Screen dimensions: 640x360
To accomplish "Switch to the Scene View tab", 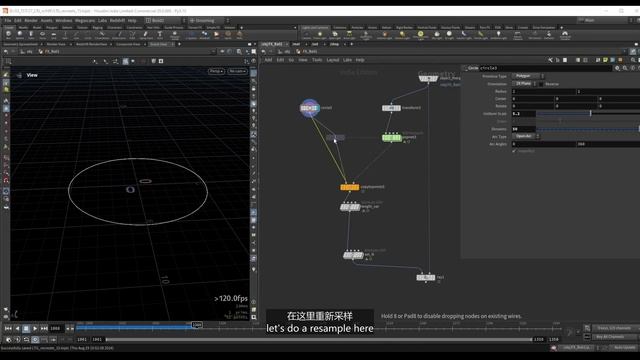I will (x=158, y=44).
